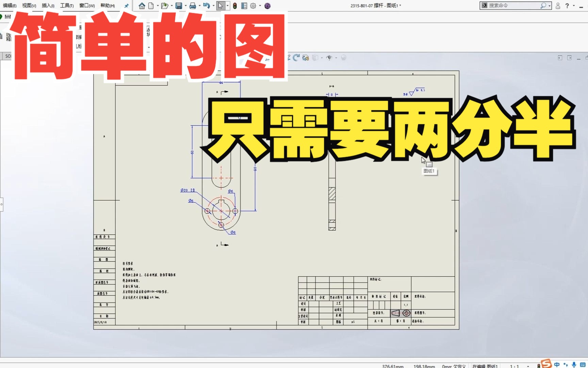The height and width of the screenshot is (368, 588).
Task: Expand the Options gear dropdown arrow
Action: pyautogui.click(x=260, y=6)
